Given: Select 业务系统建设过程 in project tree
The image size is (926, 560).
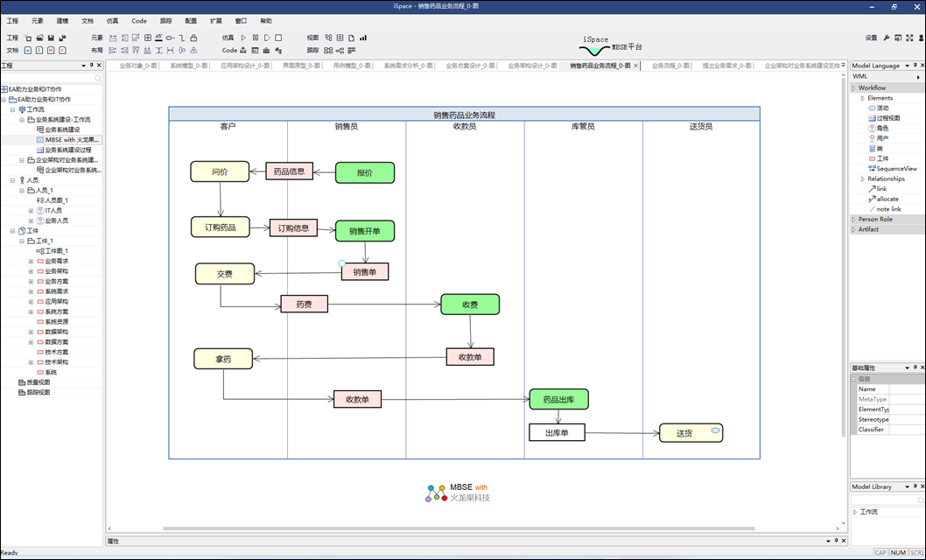Looking at the screenshot, I should tap(67, 150).
